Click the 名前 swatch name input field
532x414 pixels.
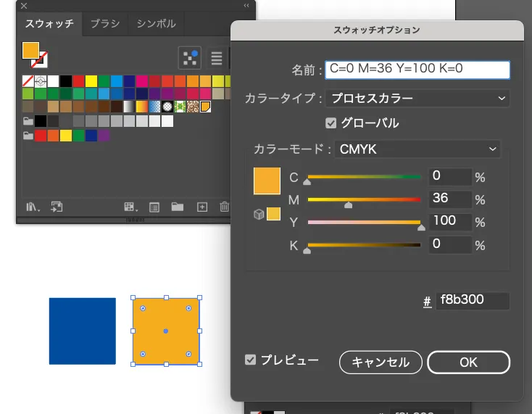pyautogui.click(x=417, y=70)
